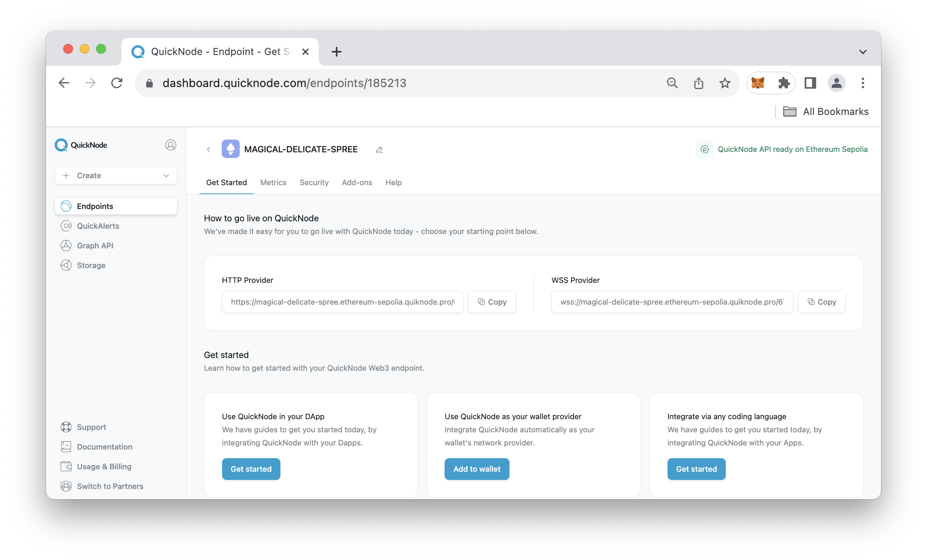
Task: Click the Add-ons tab
Action: coord(356,183)
